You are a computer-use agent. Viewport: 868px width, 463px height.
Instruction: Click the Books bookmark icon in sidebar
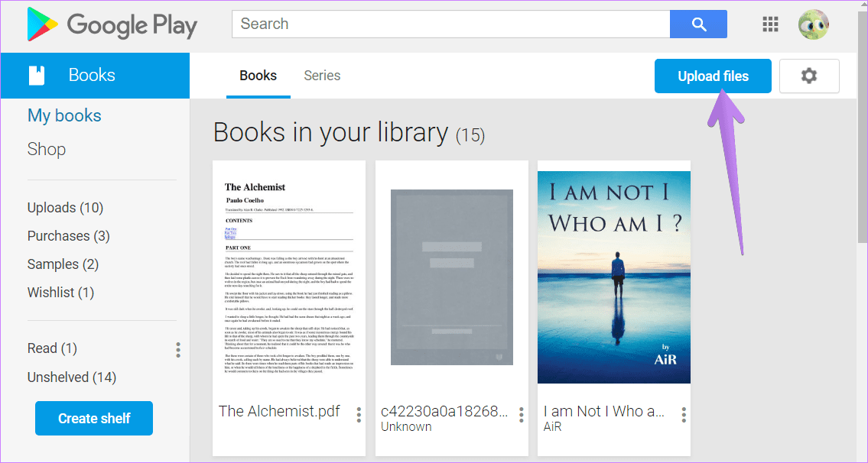(37, 75)
